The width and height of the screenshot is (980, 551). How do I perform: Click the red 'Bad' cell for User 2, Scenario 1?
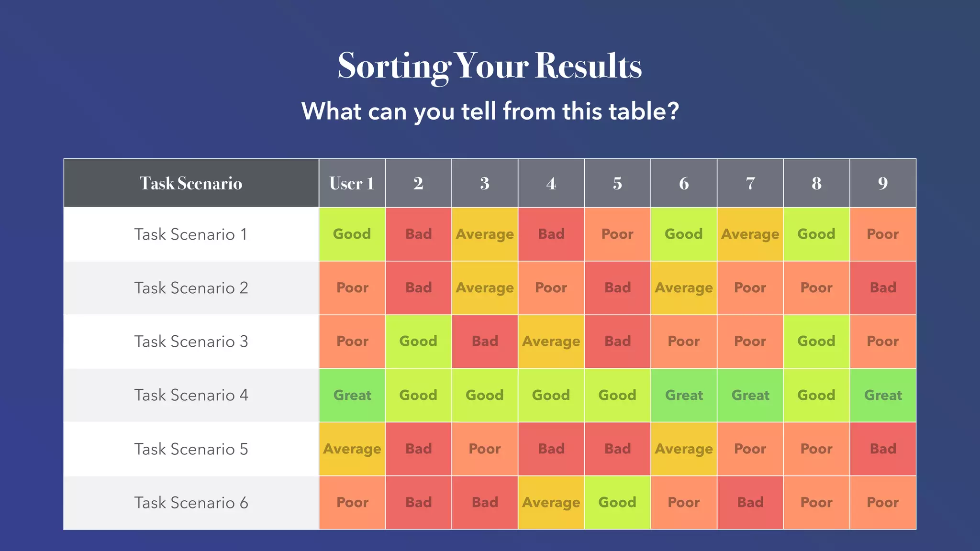tap(419, 234)
